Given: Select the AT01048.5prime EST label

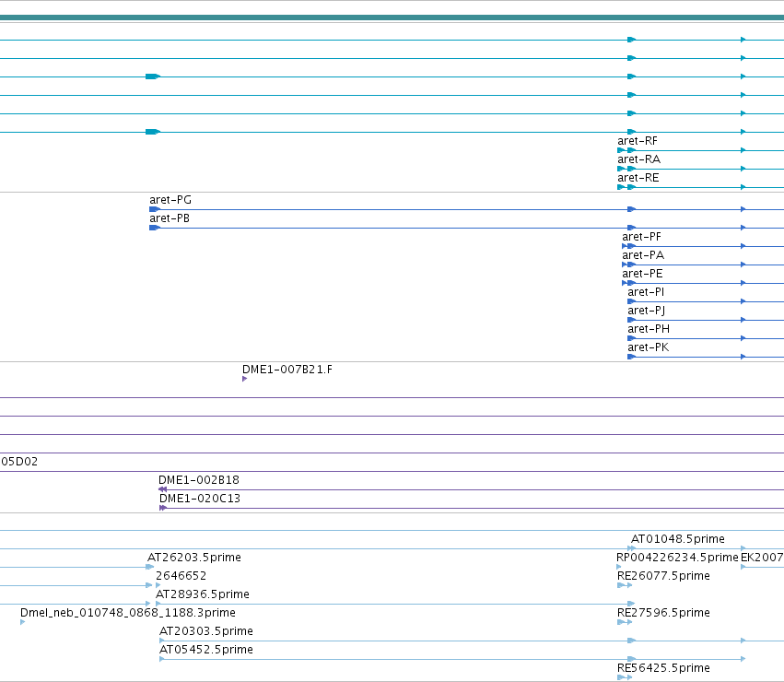Looking at the screenshot, I should coord(677,539).
